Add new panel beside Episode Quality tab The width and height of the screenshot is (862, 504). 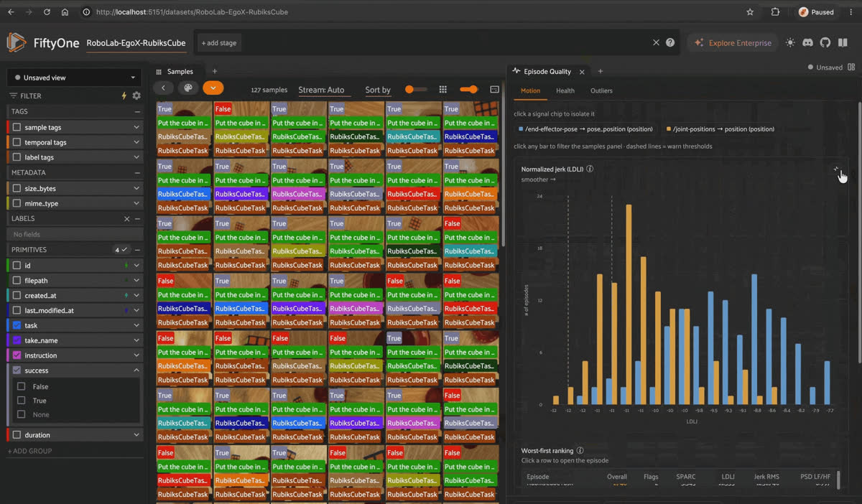[x=601, y=71]
